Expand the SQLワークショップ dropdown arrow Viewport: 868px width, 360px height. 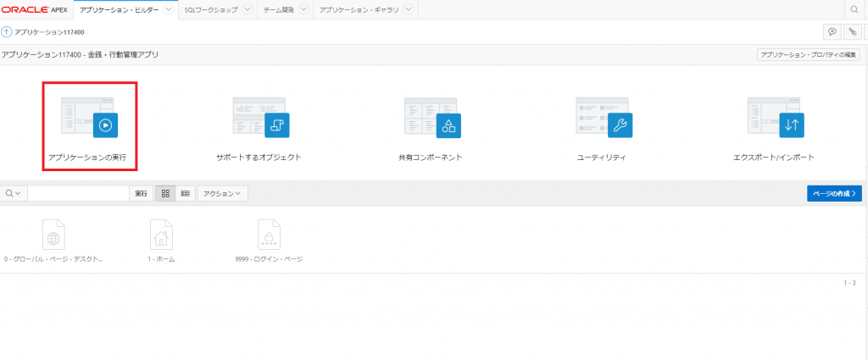click(248, 9)
